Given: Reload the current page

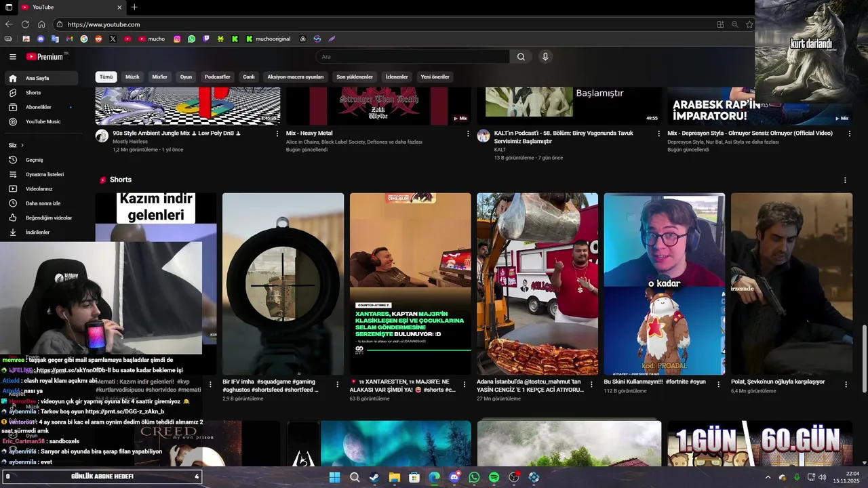Looking at the screenshot, I should tap(25, 24).
